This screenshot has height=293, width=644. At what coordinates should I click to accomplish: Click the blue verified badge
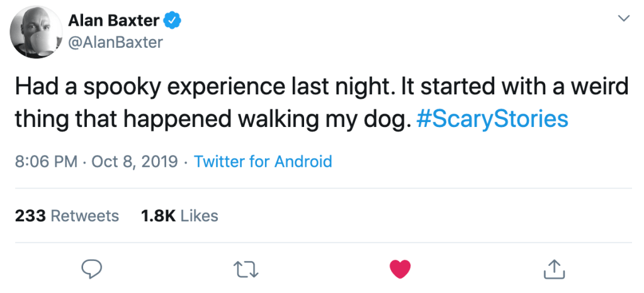tap(172, 21)
